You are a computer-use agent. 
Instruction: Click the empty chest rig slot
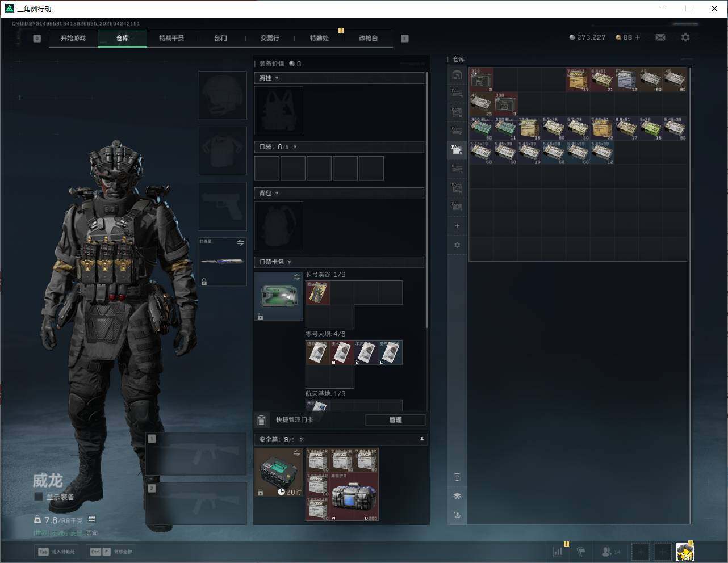[279, 111]
